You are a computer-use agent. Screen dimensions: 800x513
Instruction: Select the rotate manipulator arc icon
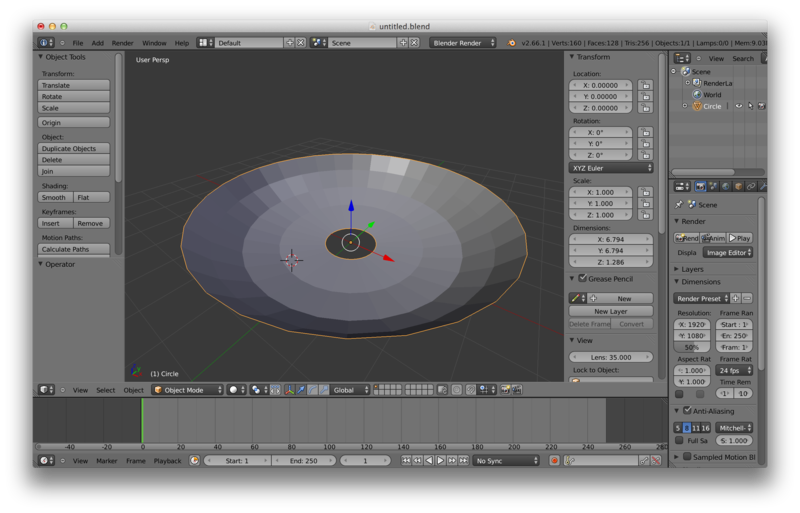312,390
